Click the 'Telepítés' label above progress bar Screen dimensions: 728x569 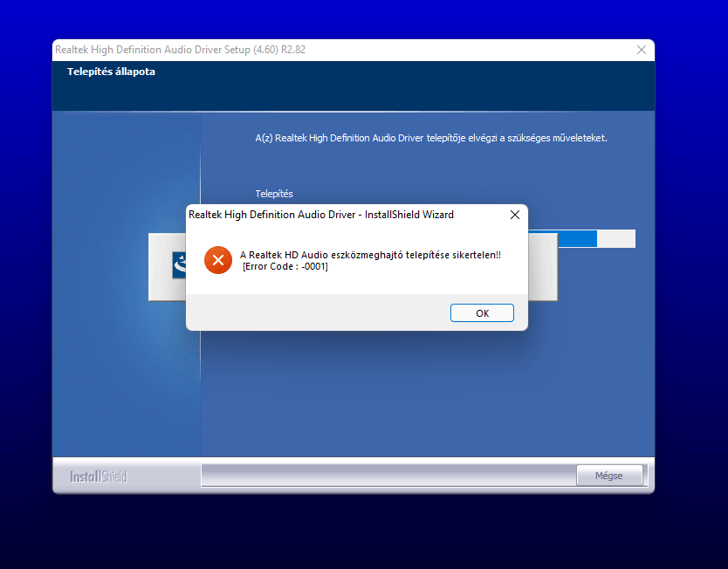pyautogui.click(x=274, y=194)
